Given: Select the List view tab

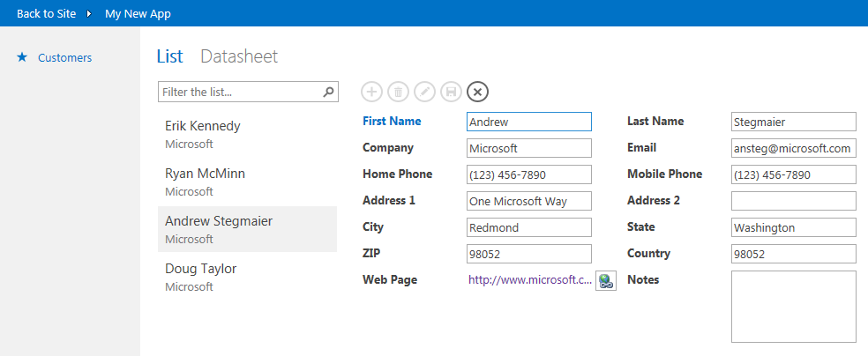Looking at the screenshot, I should pyautogui.click(x=169, y=56).
